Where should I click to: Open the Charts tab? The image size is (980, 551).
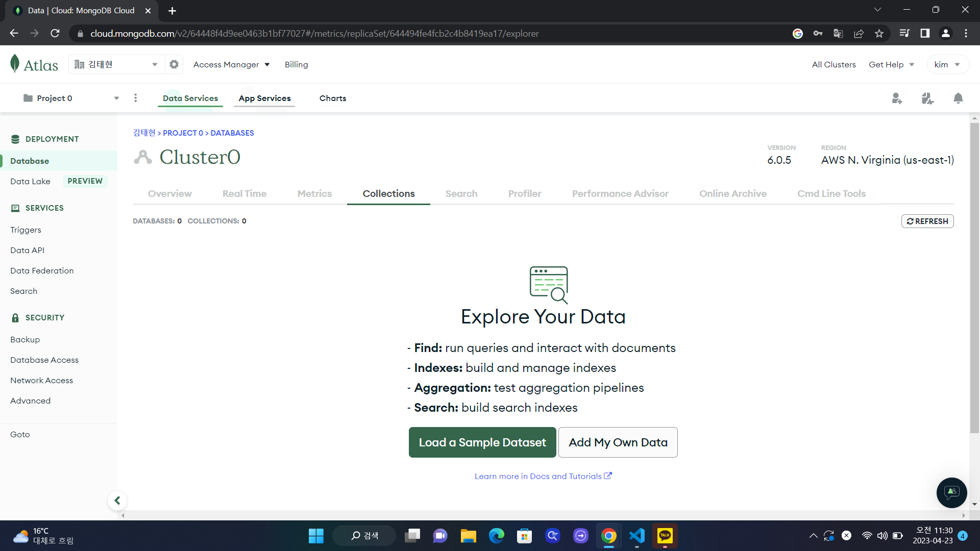point(333,98)
